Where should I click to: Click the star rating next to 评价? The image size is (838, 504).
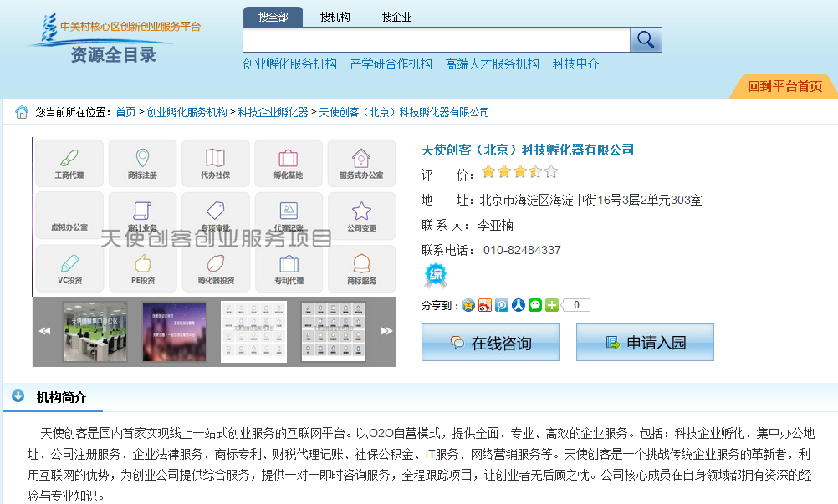(x=519, y=172)
